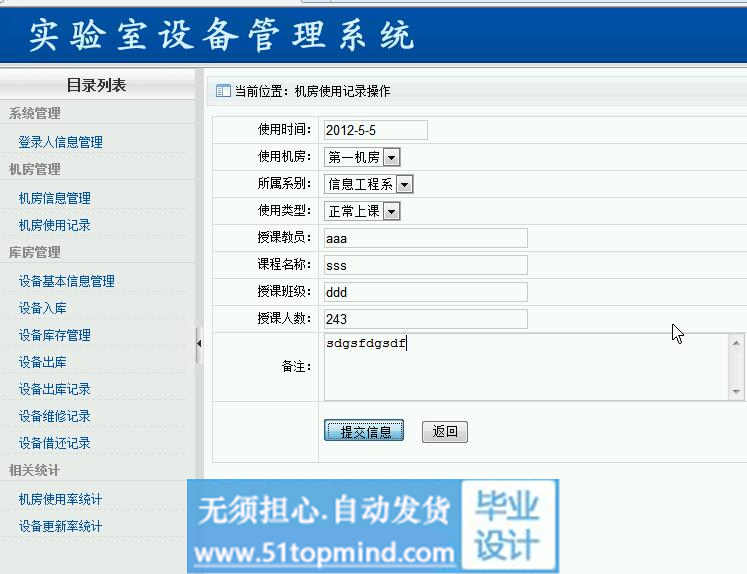Click the 授课教员 text field
This screenshot has width=747, height=574.
click(x=424, y=238)
